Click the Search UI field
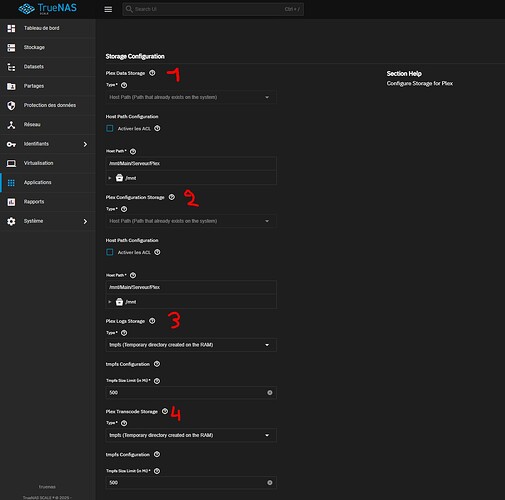The height and width of the screenshot is (500, 505). click(213, 9)
